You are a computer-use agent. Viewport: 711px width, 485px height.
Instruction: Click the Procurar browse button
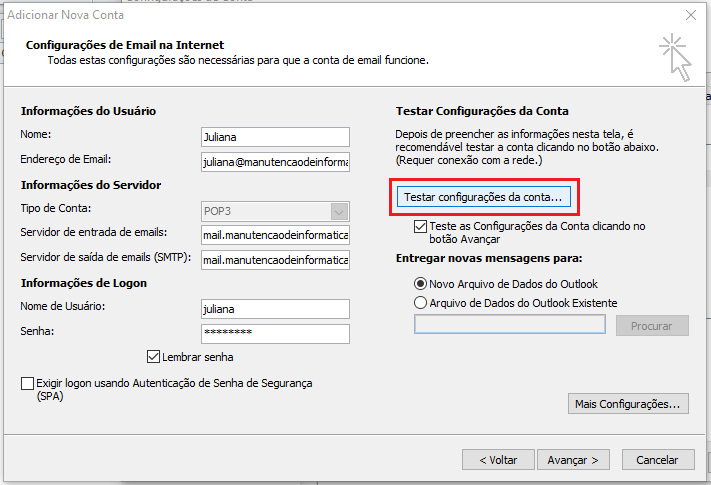coord(652,325)
